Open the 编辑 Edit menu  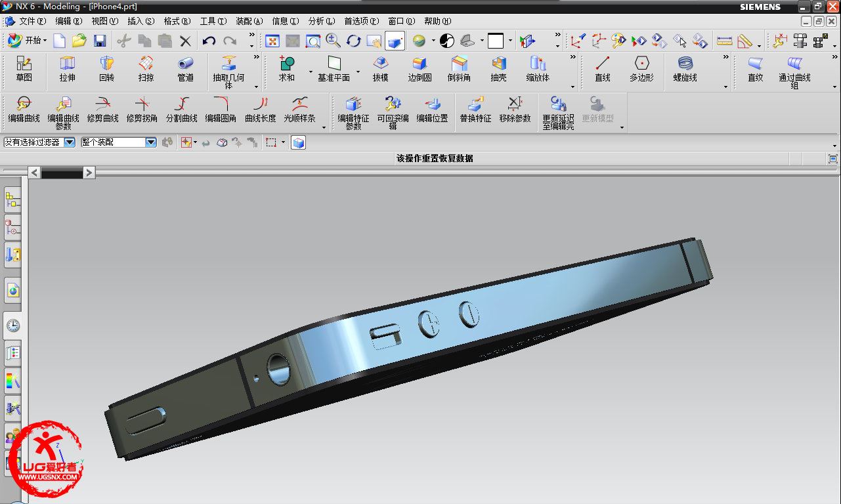[69, 21]
